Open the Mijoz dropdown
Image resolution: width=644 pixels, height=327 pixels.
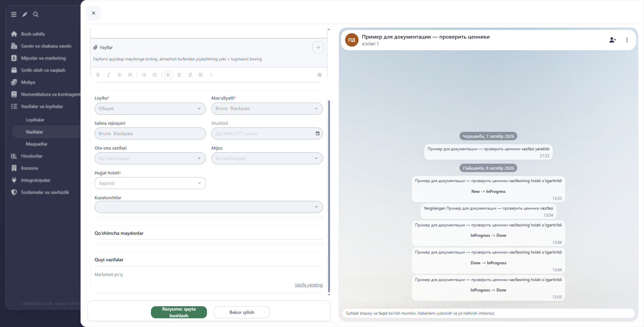tap(267, 158)
